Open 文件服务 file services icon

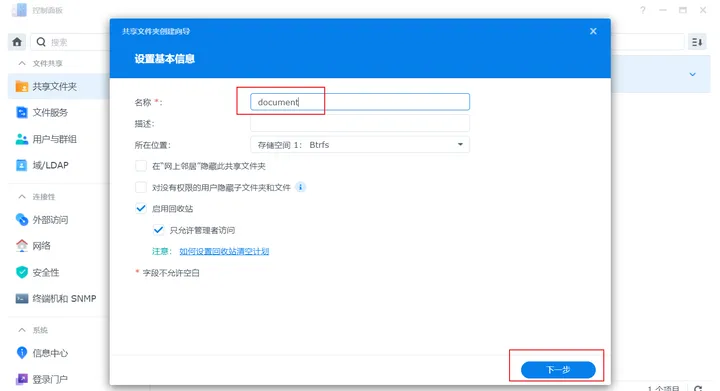click(x=22, y=112)
